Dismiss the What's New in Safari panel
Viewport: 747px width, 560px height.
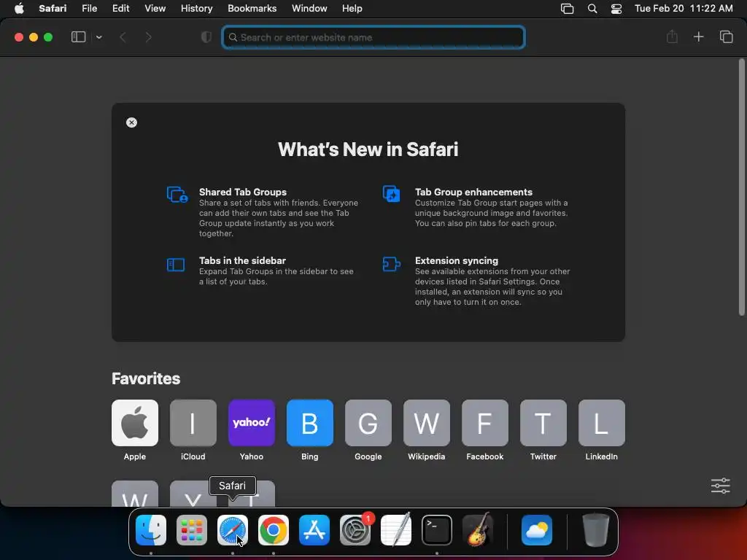(131, 122)
